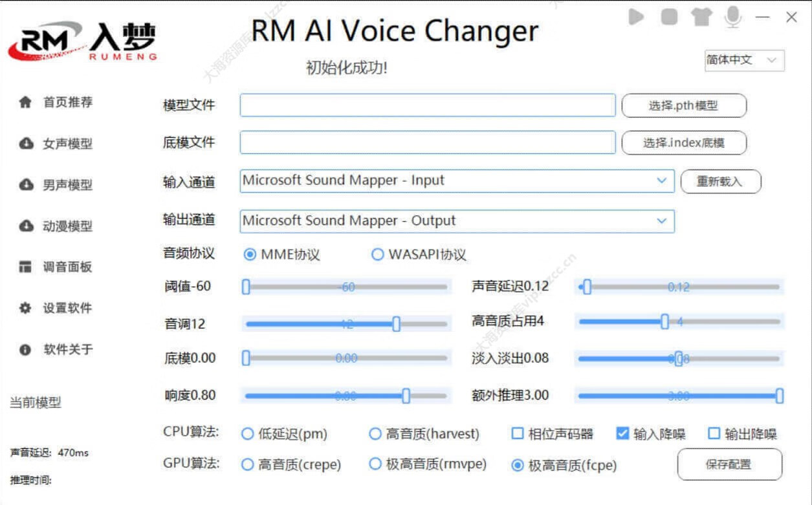
Task: Click the panel layout icon beside 调音面板
Action: point(25,267)
